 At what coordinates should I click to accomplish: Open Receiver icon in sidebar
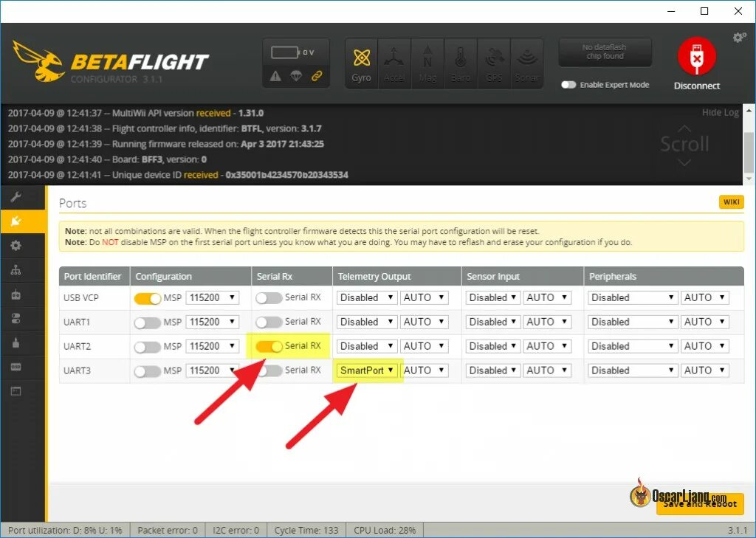[16, 294]
